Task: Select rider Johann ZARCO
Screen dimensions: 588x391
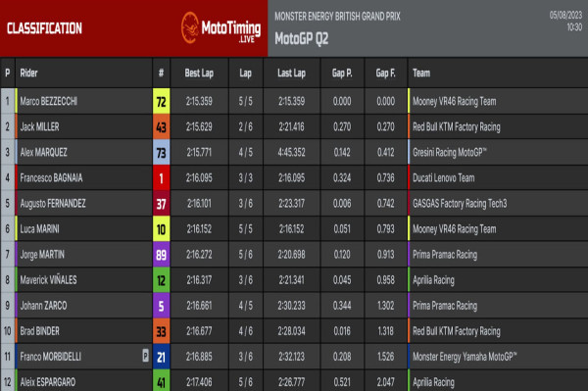Action: click(43, 306)
